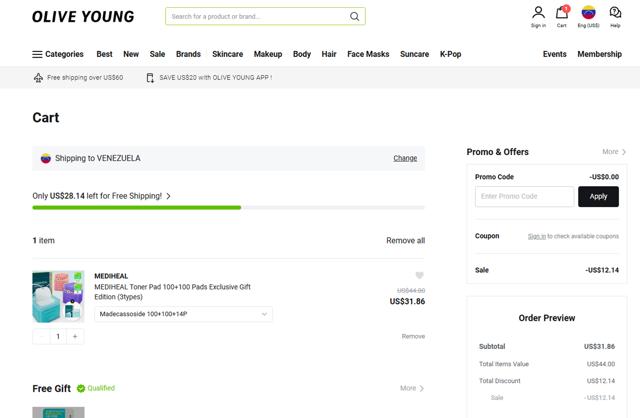
Task: Open the Face Masks menu
Action: click(368, 54)
